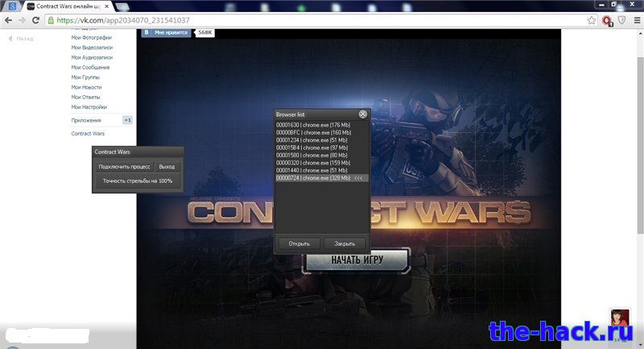Click the +1 counter next to Приложения
Image resolution: width=644 pixels, height=349 pixels.
click(x=127, y=120)
